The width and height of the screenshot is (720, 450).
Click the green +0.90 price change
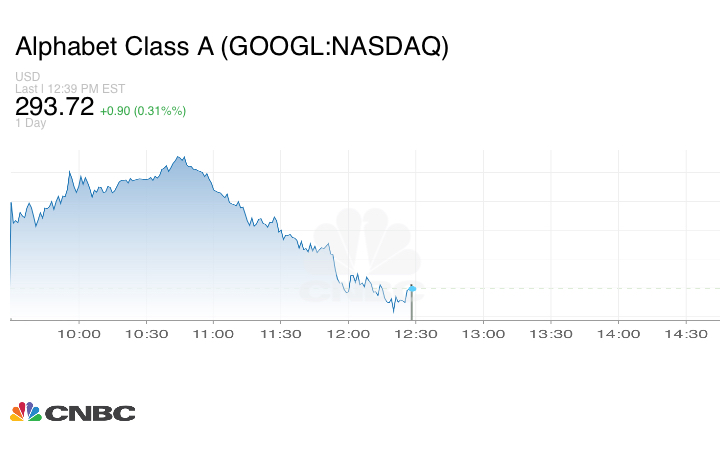(x=143, y=110)
